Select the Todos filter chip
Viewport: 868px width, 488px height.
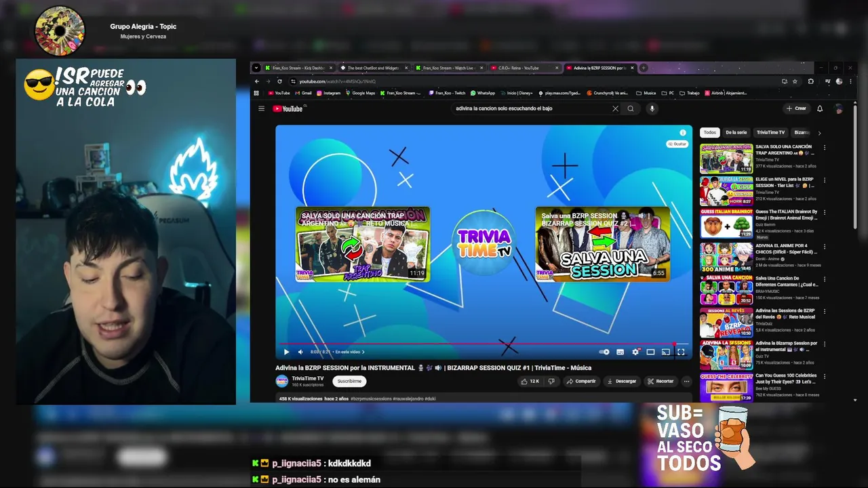click(x=709, y=133)
